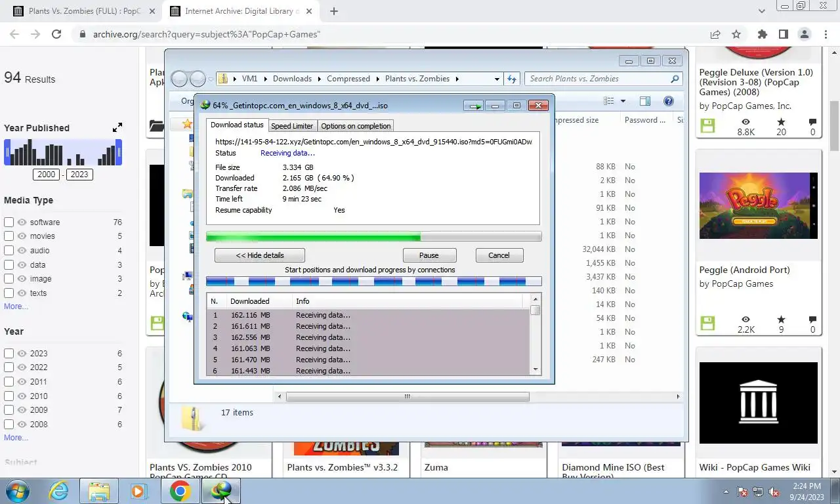This screenshot has height=504, width=840.
Task: Click the Explorer search magnifier icon
Action: 674,79
